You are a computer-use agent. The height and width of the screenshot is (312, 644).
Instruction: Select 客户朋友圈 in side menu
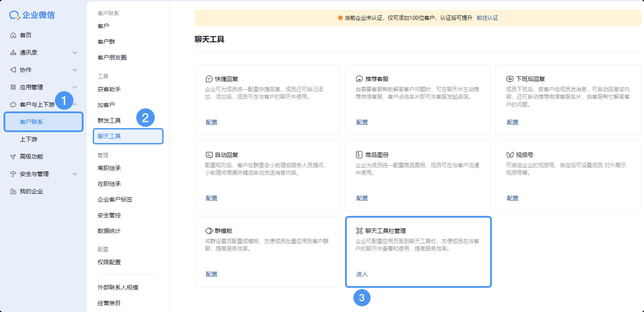[112, 57]
